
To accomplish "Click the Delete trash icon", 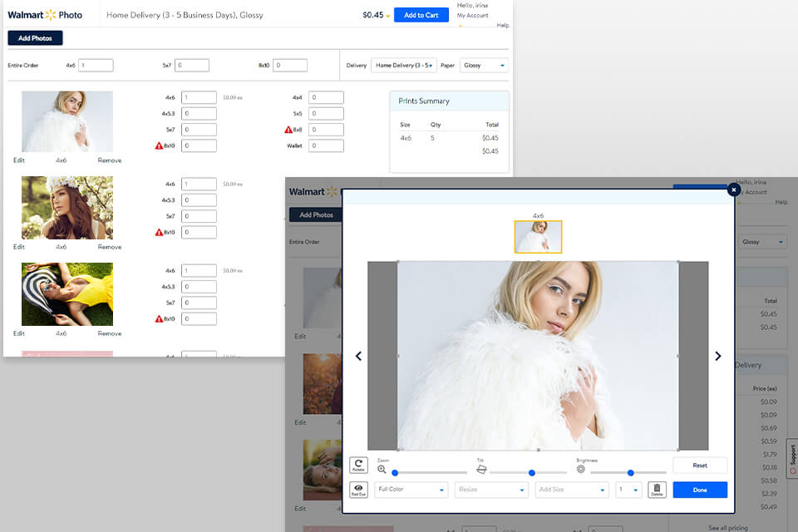I will tap(657, 490).
